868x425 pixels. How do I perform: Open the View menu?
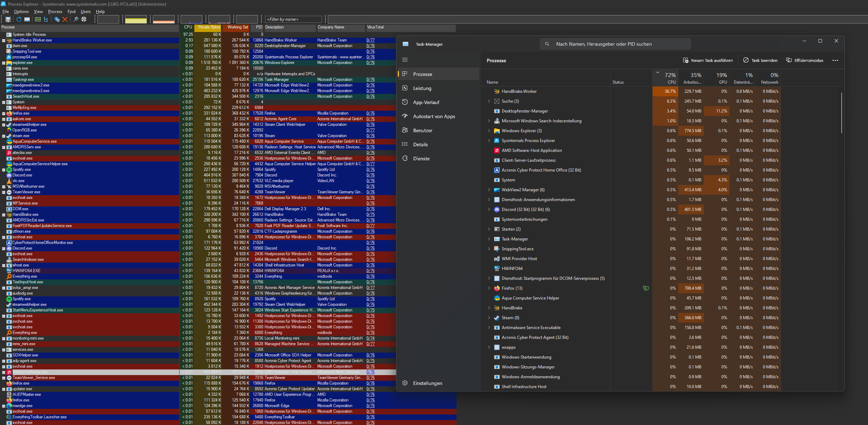coord(38,12)
